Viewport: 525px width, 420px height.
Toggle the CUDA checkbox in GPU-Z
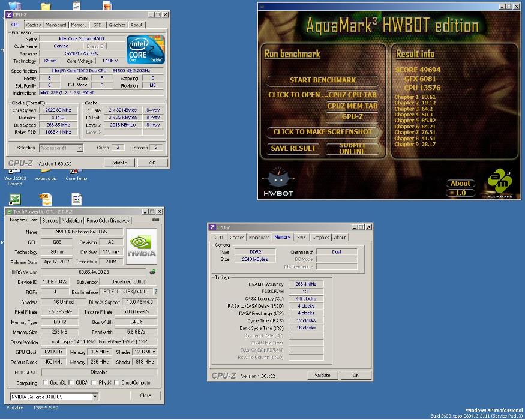coord(71,382)
